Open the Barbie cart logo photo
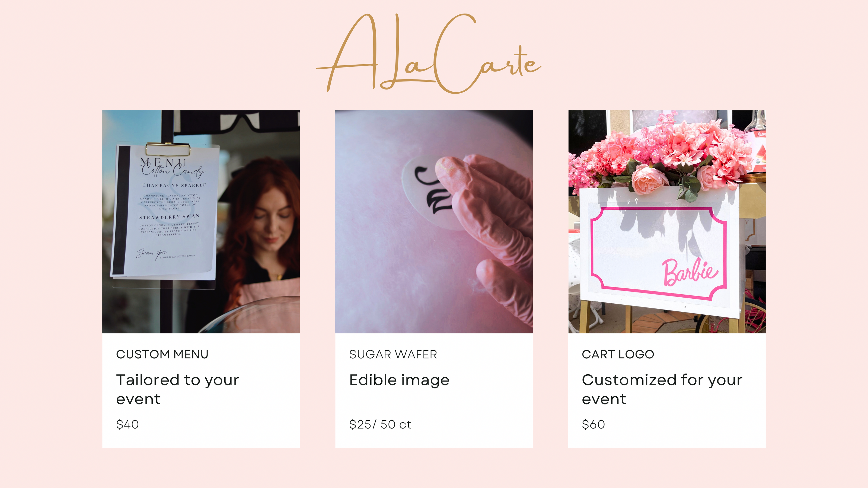Image resolution: width=868 pixels, height=488 pixels. click(667, 222)
